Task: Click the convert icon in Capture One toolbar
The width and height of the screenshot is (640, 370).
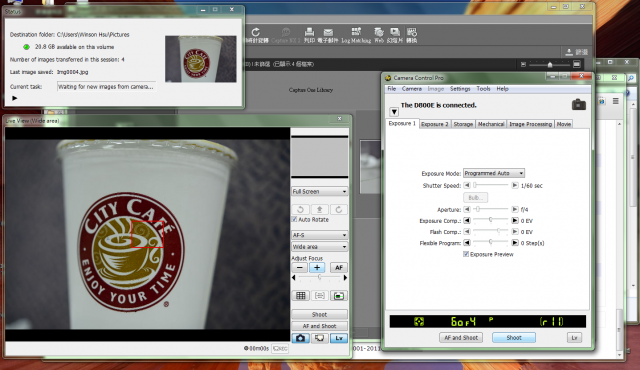Action: 411,32
